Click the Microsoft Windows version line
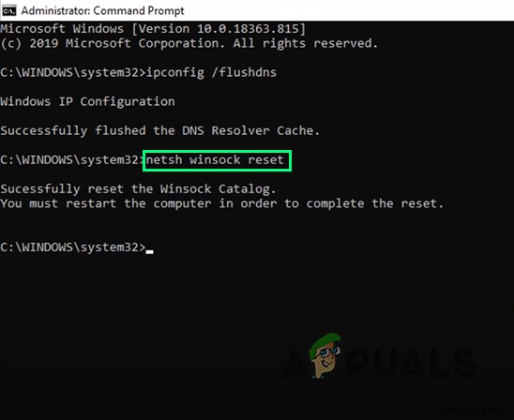The width and height of the screenshot is (514, 420). point(153,29)
